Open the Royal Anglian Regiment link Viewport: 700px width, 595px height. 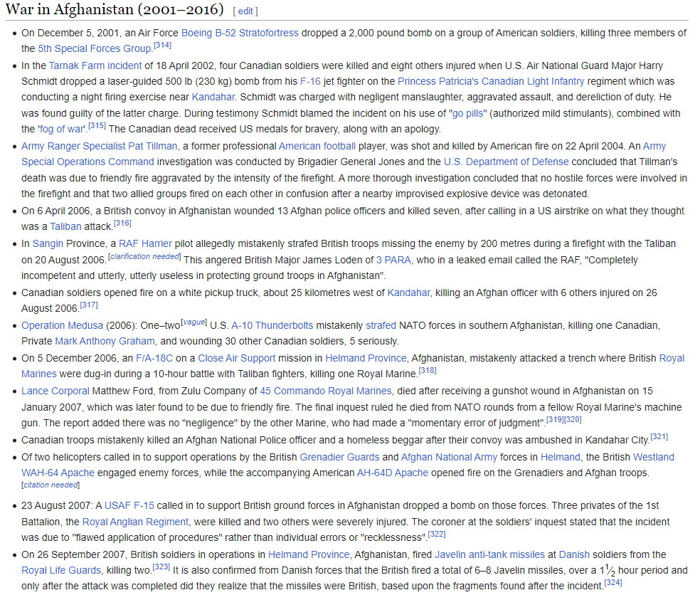pos(135,522)
